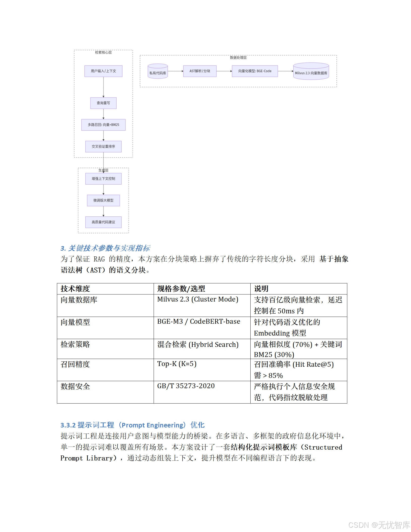Screen dimensions: 411x532
Task: Click the 多路召回: 向量+BM25 node
Action: point(103,125)
